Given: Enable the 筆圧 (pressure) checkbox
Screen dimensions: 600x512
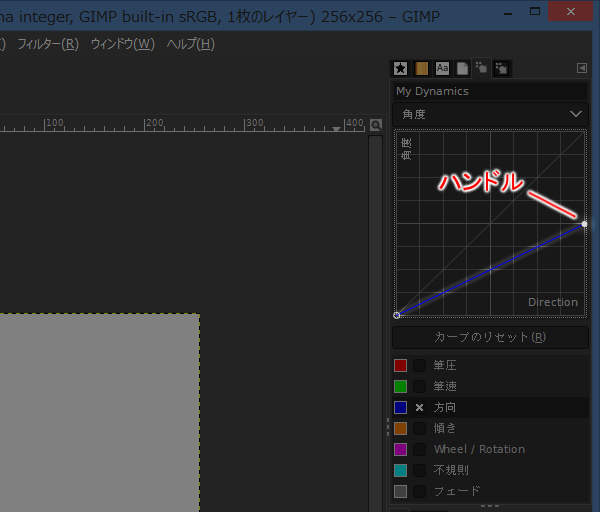Looking at the screenshot, I should (x=420, y=366).
